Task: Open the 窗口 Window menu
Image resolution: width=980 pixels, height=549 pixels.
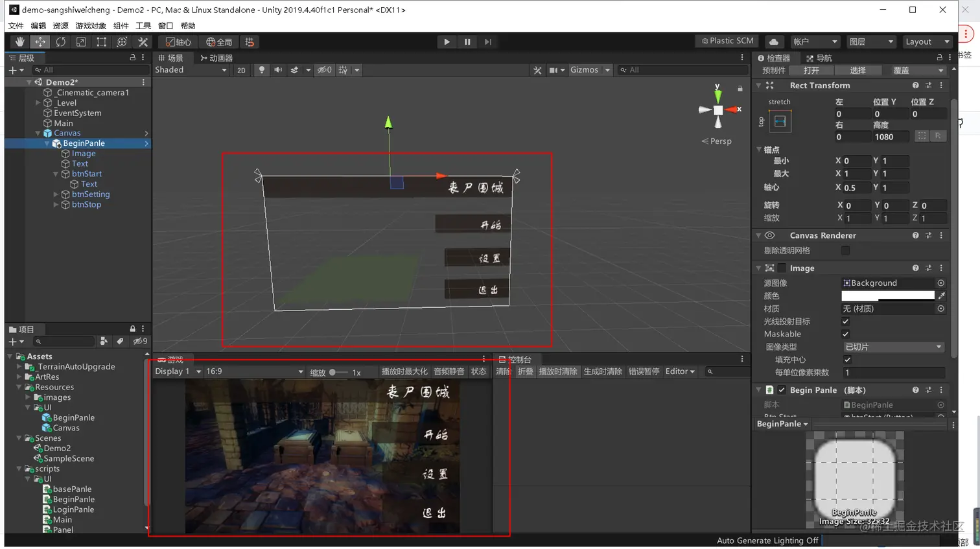Action: [x=165, y=26]
